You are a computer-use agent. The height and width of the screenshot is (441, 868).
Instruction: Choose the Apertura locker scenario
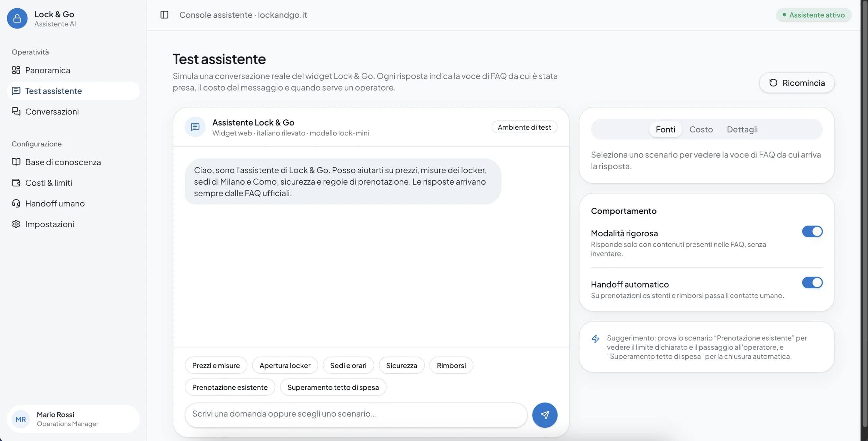(x=285, y=365)
